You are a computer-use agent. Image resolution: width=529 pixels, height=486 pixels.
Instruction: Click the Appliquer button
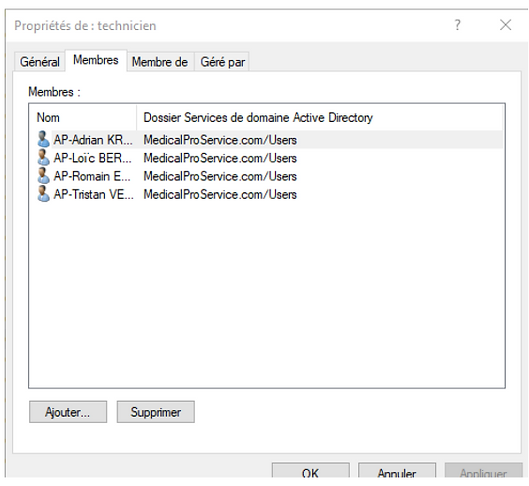coord(483,471)
